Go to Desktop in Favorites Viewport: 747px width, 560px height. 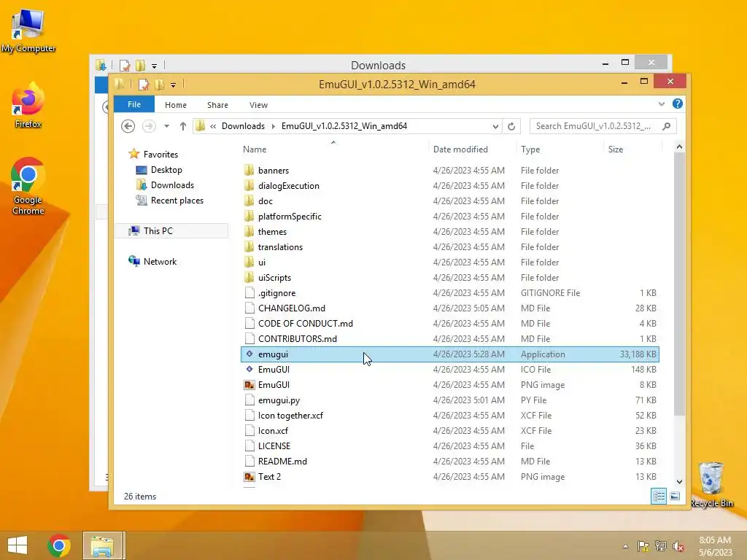[x=166, y=169]
